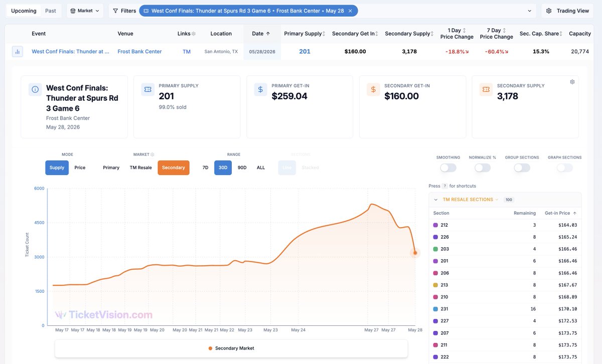The image size is (602, 364).
Task: Click the Links column settings icon
Action: 194,34
